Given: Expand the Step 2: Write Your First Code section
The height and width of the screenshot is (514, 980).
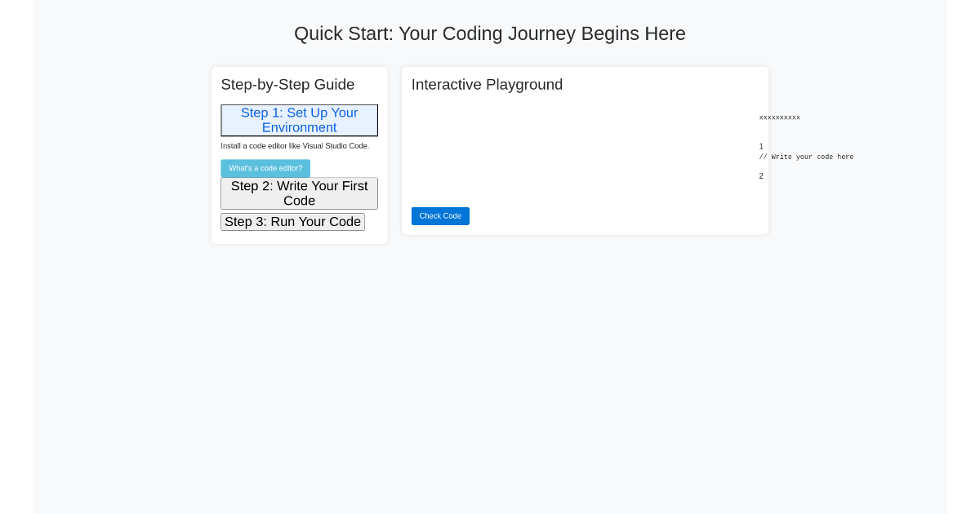Looking at the screenshot, I should click(x=299, y=193).
